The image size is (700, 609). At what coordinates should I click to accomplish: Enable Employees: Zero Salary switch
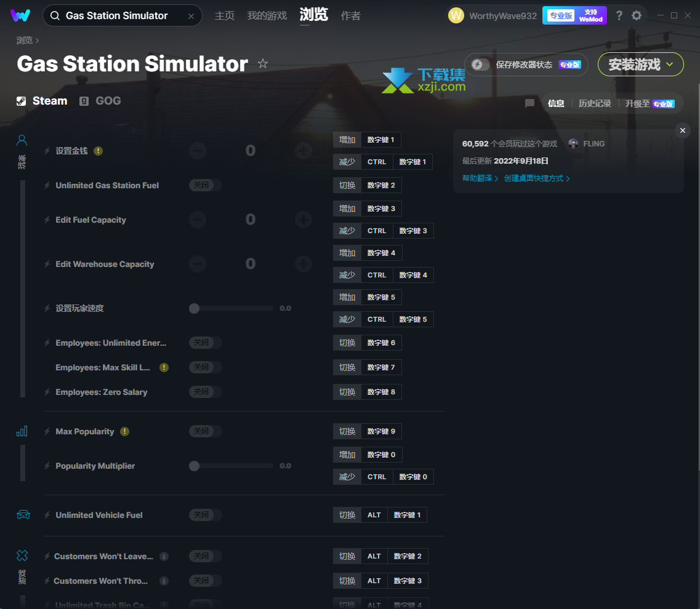pos(206,392)
